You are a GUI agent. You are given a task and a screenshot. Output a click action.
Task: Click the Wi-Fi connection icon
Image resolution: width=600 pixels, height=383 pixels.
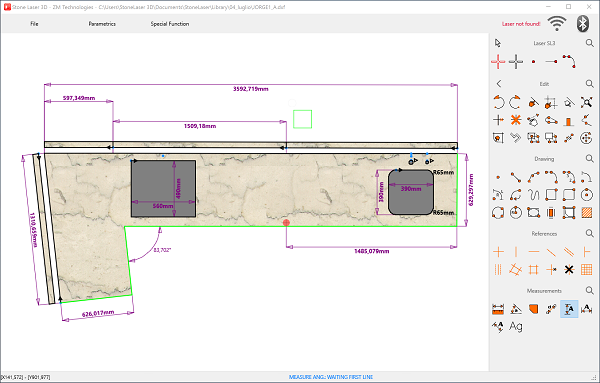pos(557,24)
